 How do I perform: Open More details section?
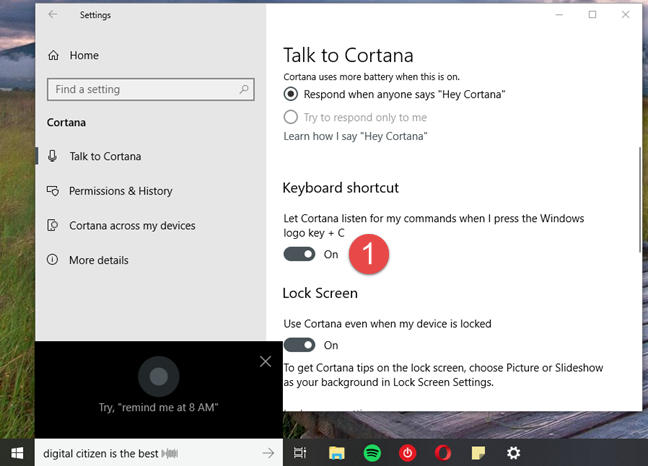point(151,260)
